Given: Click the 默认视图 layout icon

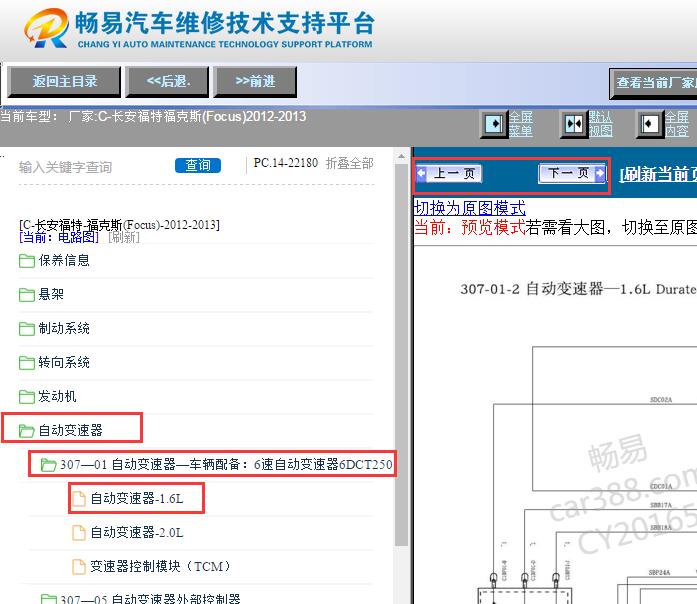Looking at the screenshot, I should [574, 124].
